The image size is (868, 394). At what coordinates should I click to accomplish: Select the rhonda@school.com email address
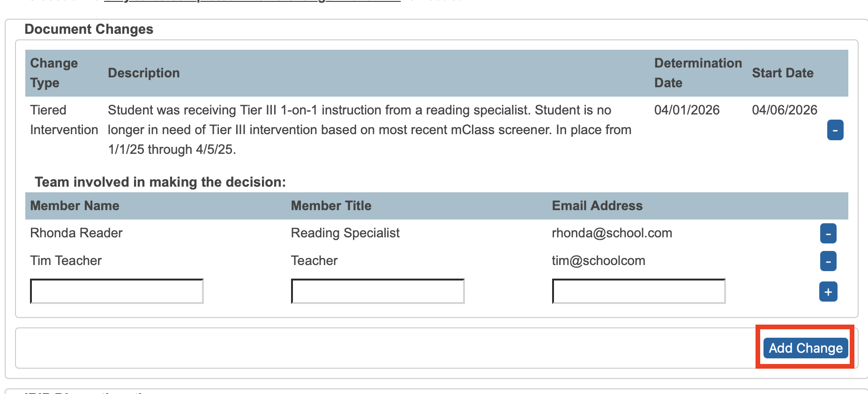[612, 233]
